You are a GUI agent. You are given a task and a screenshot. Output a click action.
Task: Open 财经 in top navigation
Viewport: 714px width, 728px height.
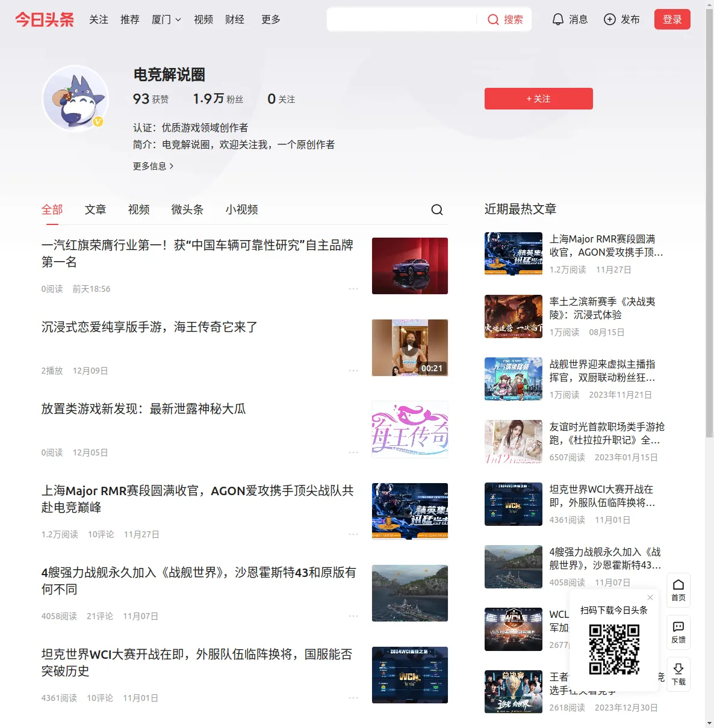pos(235,19)
